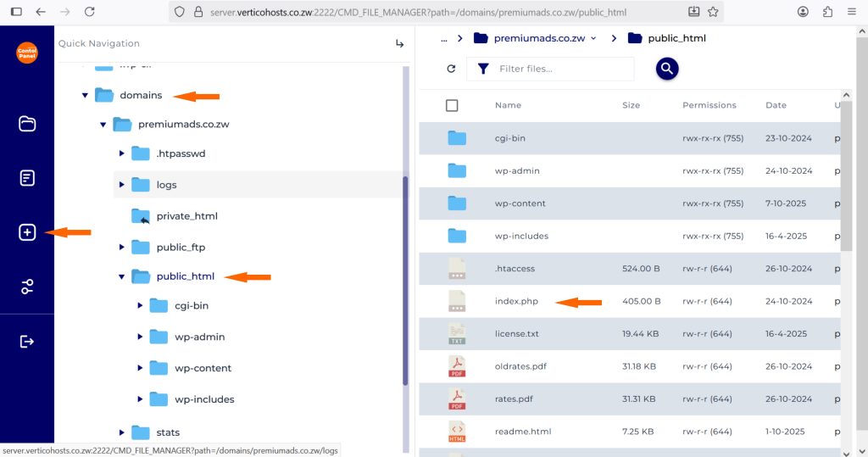
Task: Expand the wp-content folder in the tree
Action: pos(141,368)
